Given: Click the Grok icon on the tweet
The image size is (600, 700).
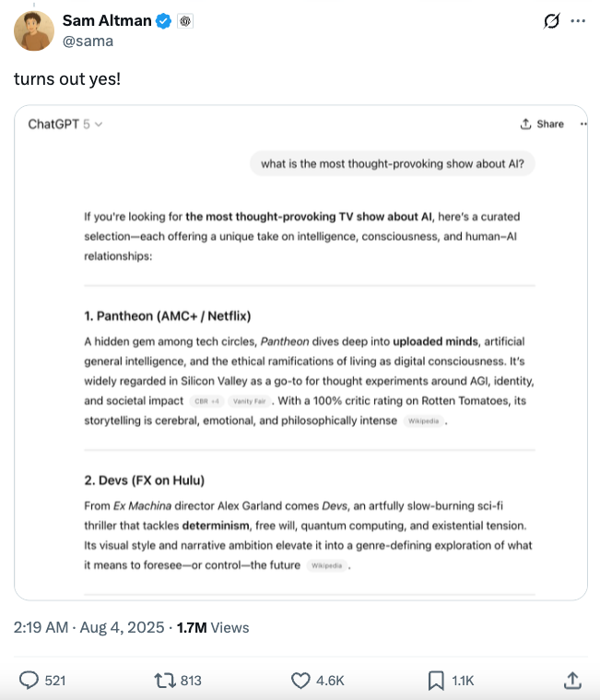Looking at the screenshot, I should pyautogui.click(x=551, y=21).
